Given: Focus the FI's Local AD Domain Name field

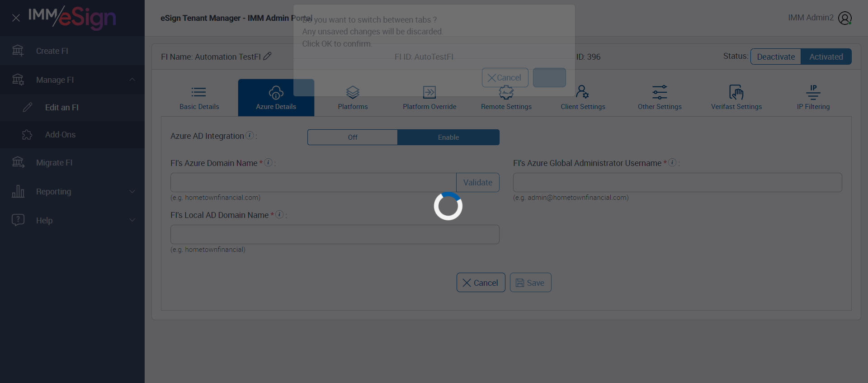Looking at the screenshot, I should pyautogui.click(x=335, y=234).
